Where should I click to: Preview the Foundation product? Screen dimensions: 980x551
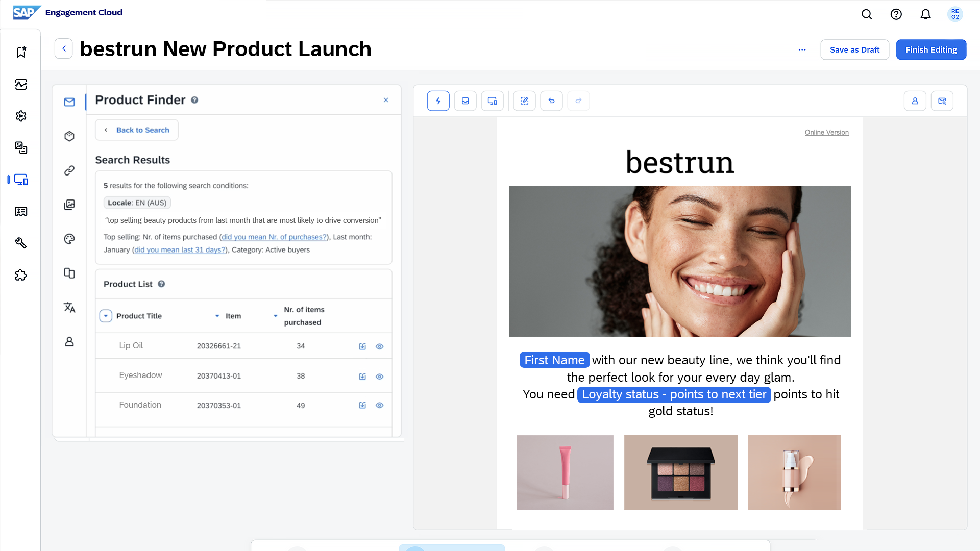pos(380,405)
